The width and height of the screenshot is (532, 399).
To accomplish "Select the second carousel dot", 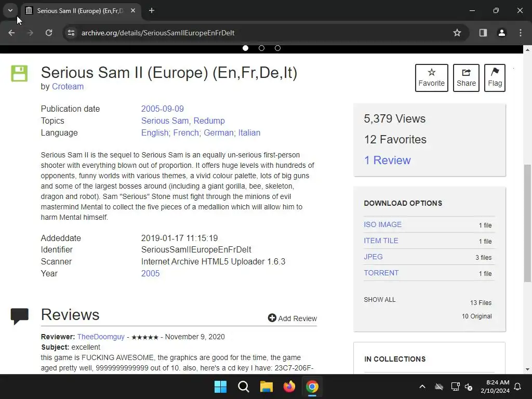I will [x=261, y=48].
